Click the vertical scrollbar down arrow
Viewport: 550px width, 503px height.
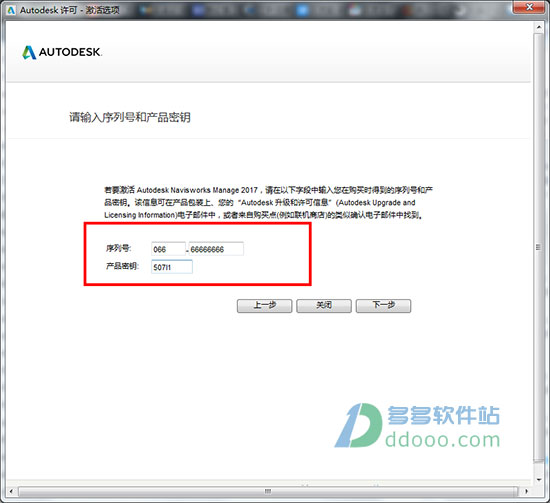coord(538,479)
